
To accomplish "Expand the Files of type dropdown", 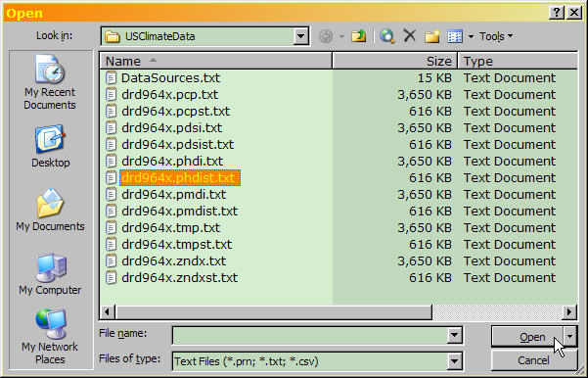I will (455, 361).
